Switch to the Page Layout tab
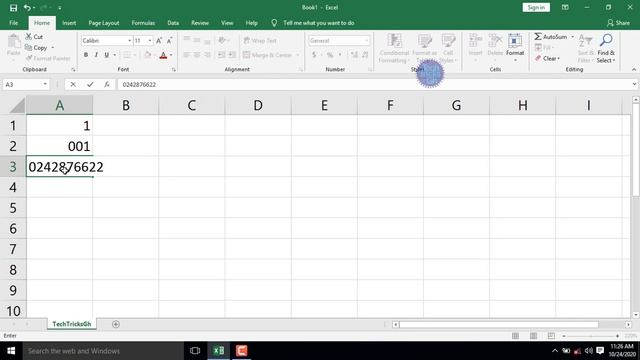This screenshot has width=640, height=360. pyautogui.click(x=104, y=23)
